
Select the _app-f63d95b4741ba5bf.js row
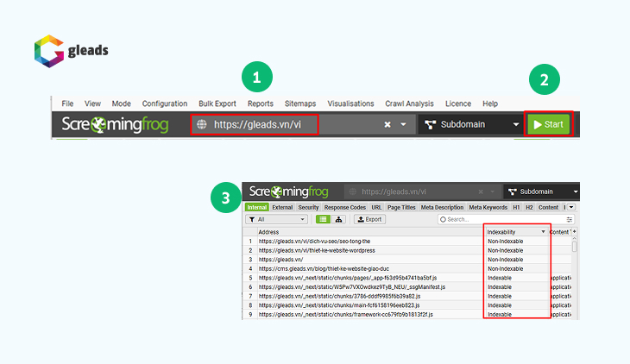point(348,278)
